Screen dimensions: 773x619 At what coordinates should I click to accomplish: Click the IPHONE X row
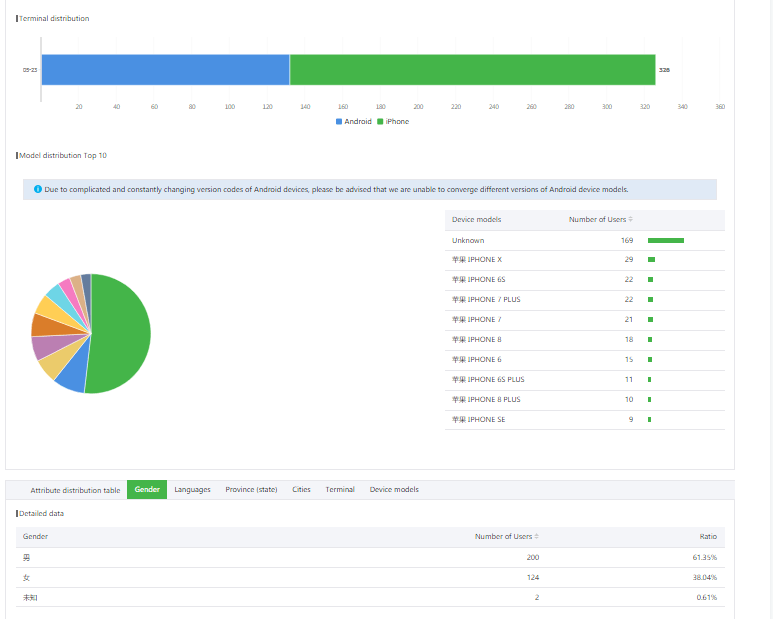(584, 260)
